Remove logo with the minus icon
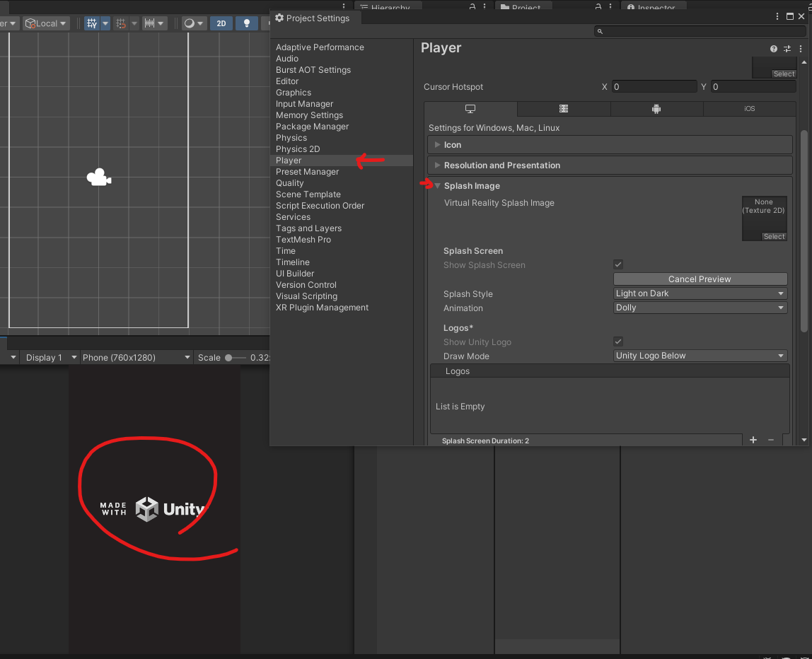Viewport: 812px width, 659px height. click(771, 440)
